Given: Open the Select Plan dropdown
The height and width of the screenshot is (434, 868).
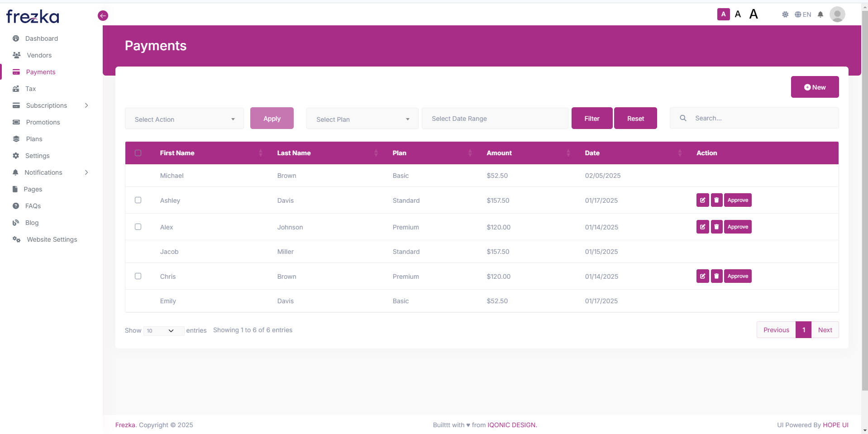Looking at the screenshot, I should tap(362, 119).
